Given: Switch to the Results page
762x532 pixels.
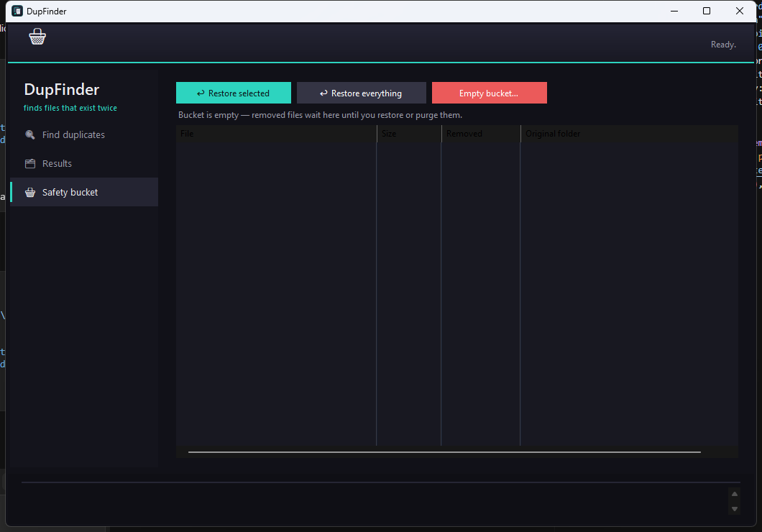Looking at the screenshot, I should pyautogui.click(x=84, y=163).
